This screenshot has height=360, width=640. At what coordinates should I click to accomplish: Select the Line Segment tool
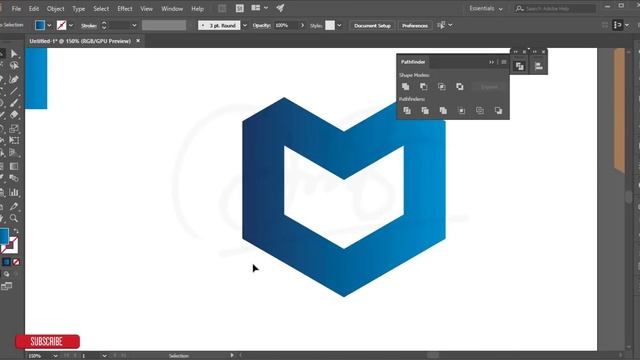point(14,91)
